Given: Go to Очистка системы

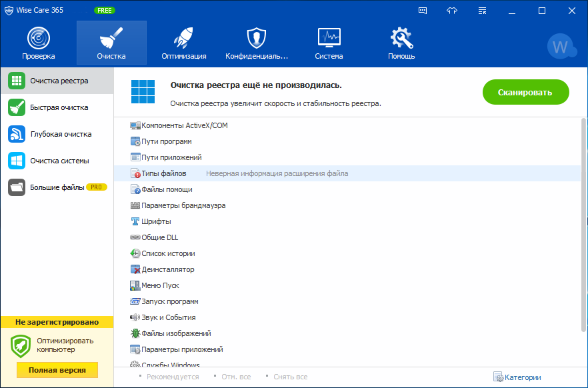Looking at the screenshot, I should point(57,161).
